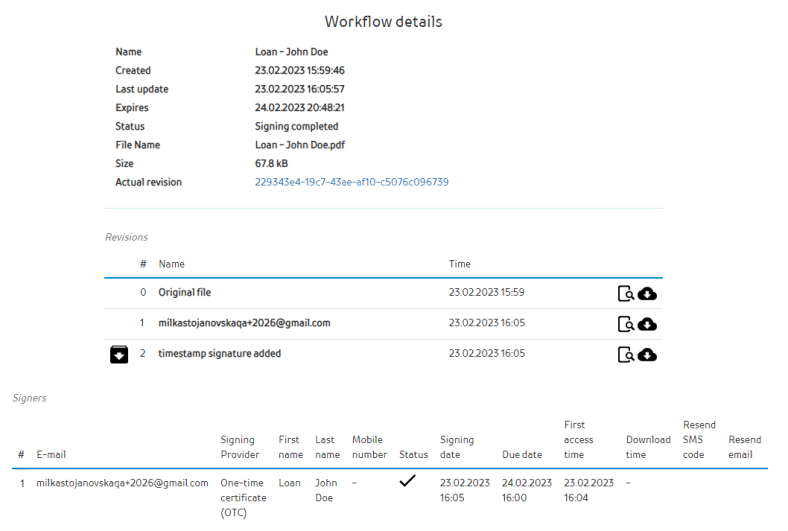Select the Original file revision name
The width and height of the screenshot is (788, 531).
pos(184,292)
